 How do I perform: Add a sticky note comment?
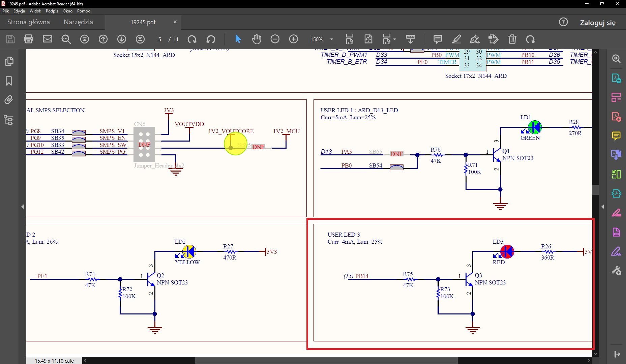point(438,39)
